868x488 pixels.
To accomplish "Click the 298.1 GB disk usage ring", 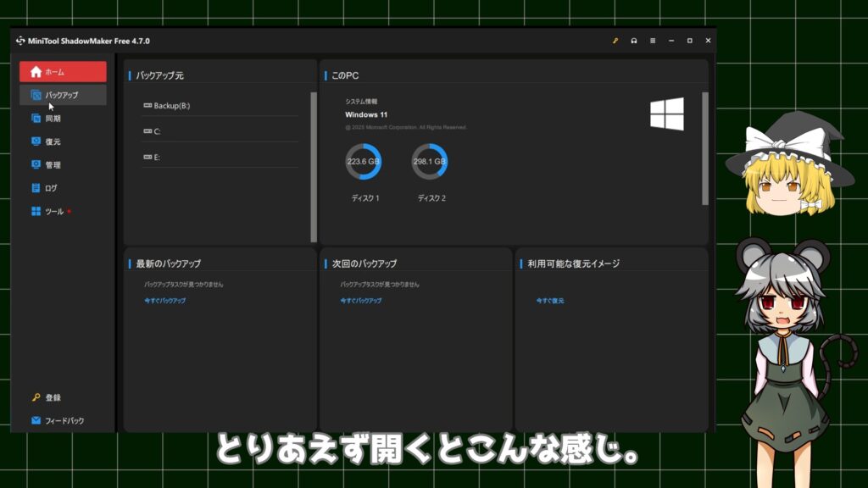I will point(430,162).
